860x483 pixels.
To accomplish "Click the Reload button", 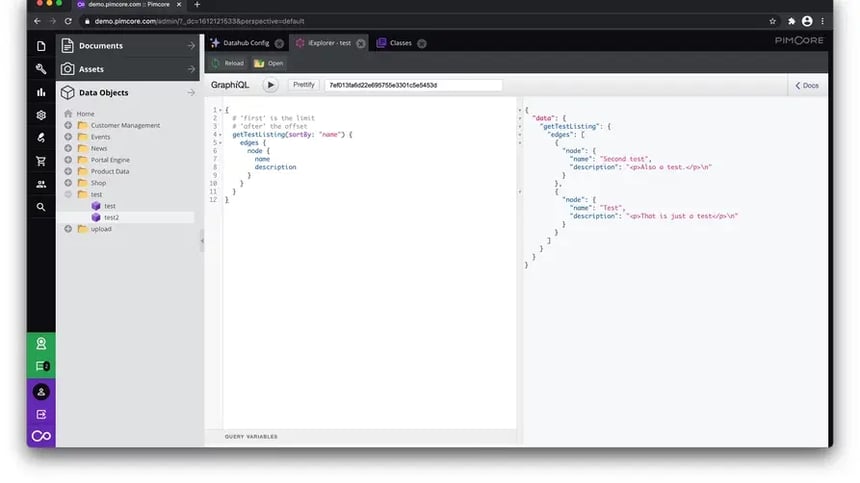I will pos(227,63).
